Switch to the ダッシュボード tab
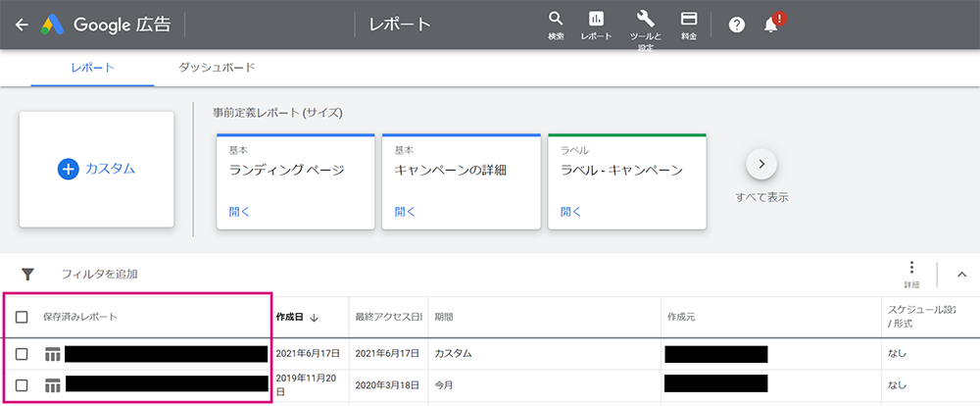This screenshot has height=406, width=980. point(217,68)
